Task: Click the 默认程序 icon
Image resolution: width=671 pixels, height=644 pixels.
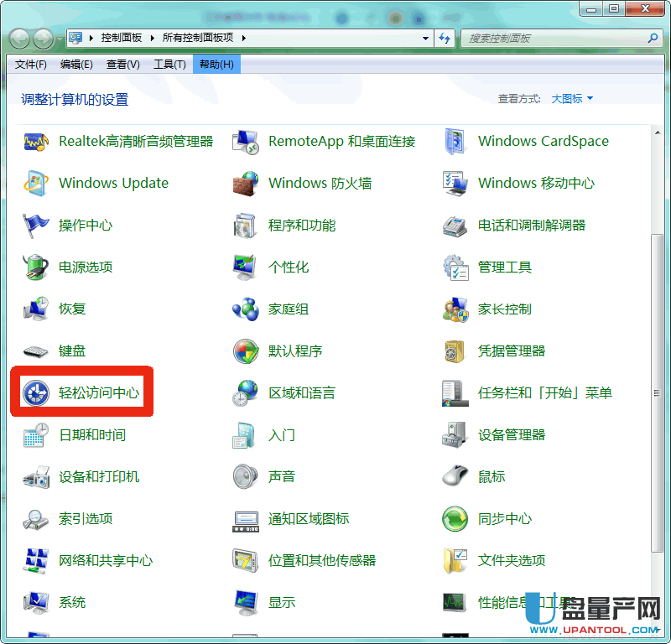Action: (246, 351)
